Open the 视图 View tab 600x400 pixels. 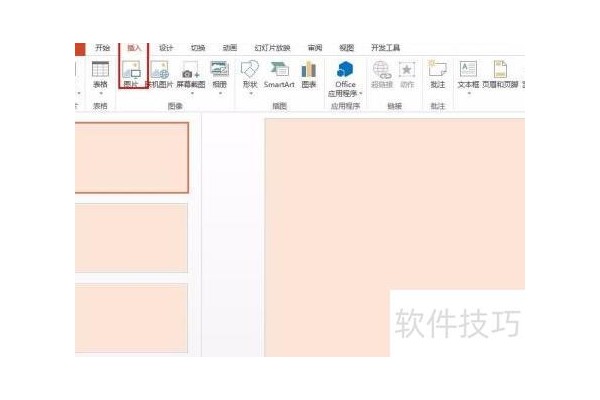pyautogui.click(x=347, y=47)
